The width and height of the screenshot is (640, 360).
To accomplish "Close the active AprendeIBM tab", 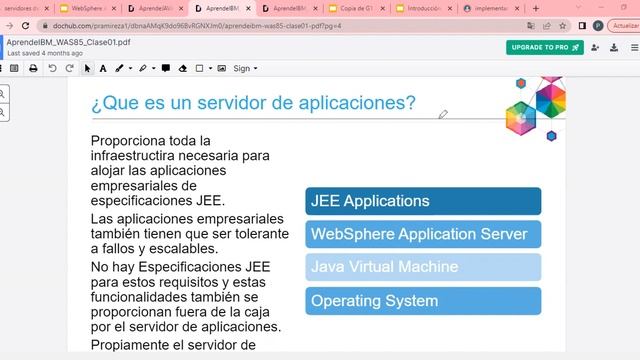I will pyautogui.click(x=248, y=8).
